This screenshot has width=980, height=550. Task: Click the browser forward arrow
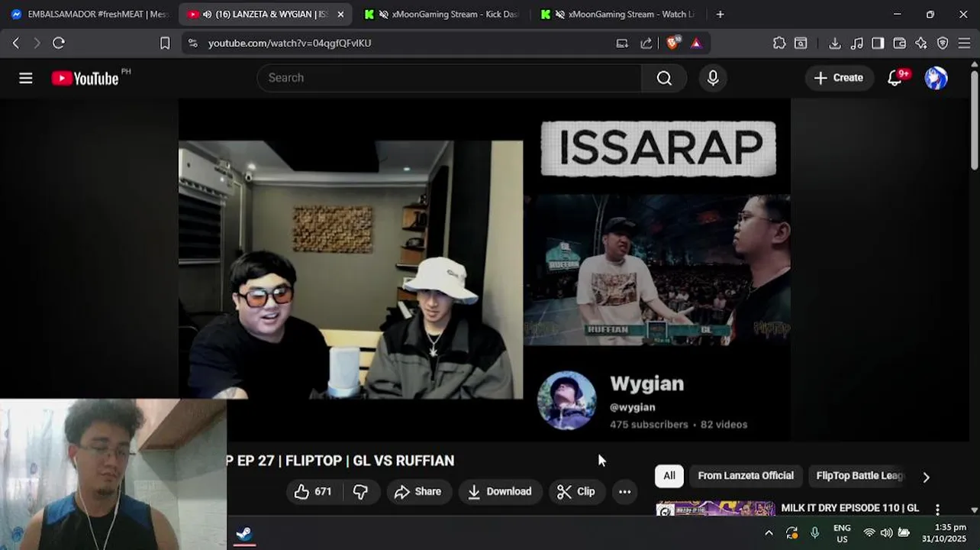tap(37, 43)
